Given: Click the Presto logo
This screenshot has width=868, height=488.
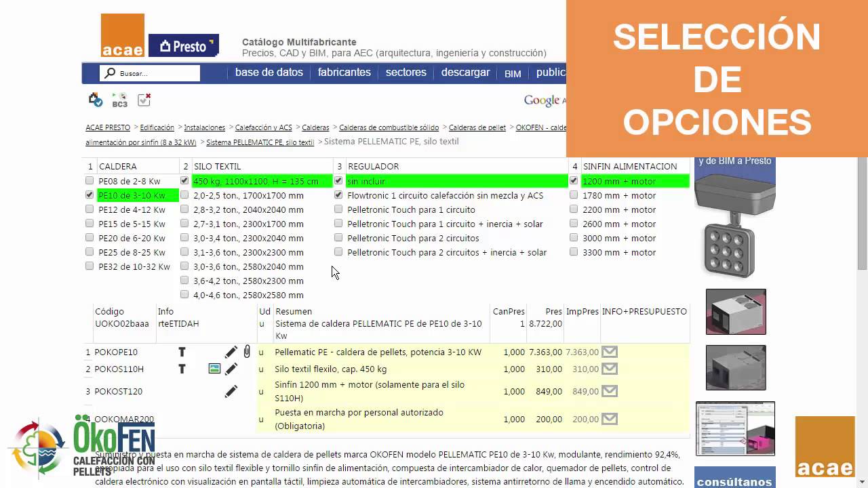Looking at the screenshot, I should point(184,45).
